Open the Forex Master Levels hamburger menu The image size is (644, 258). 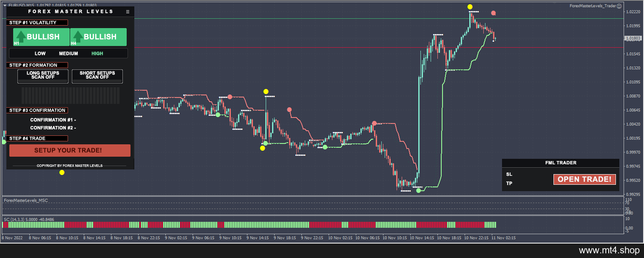[128, 12]
